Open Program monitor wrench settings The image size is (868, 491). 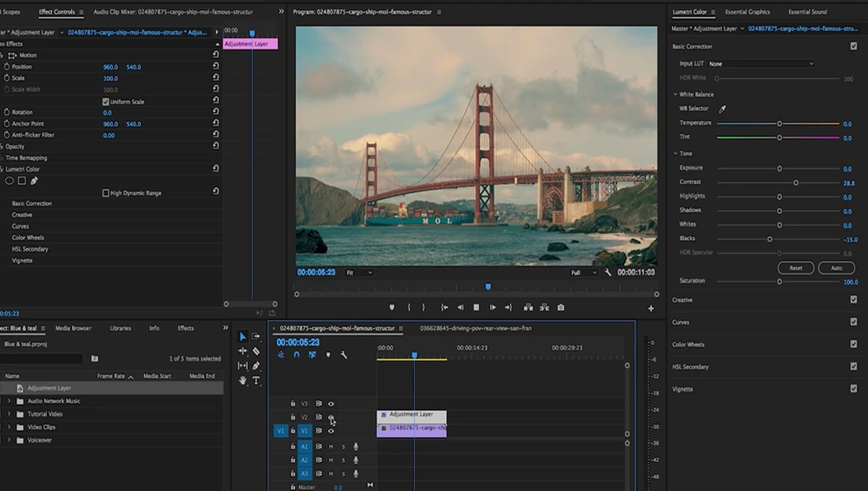(608, 273)
